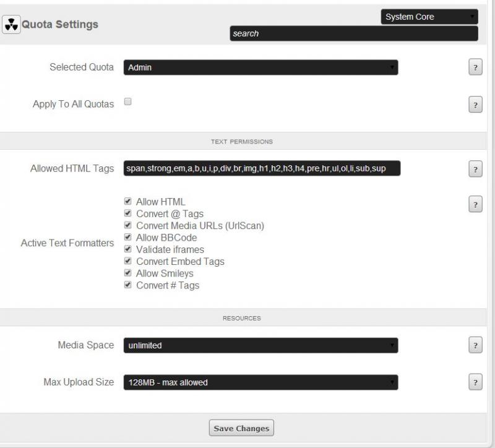Image resolution: width=495 pixels, height=448 pixels.
Task: Open help for Apply To All Quotas
Action: (475, 105)
